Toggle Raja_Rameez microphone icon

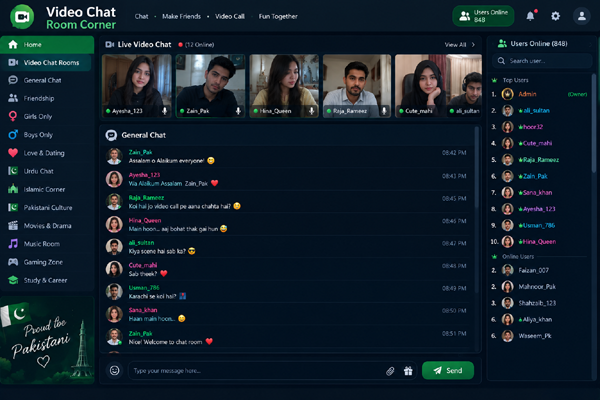(384, 111)
